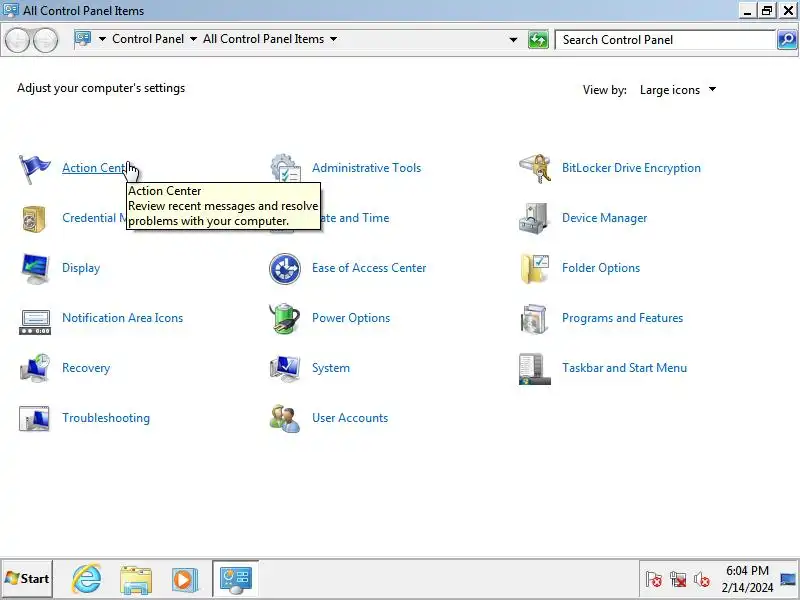Open the Power Options link

(x=351, y=318)
